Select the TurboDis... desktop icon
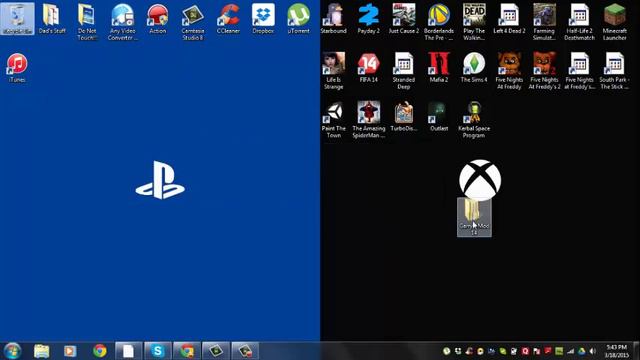The height and width of the screenshot is (360, 640). point(404,117)
